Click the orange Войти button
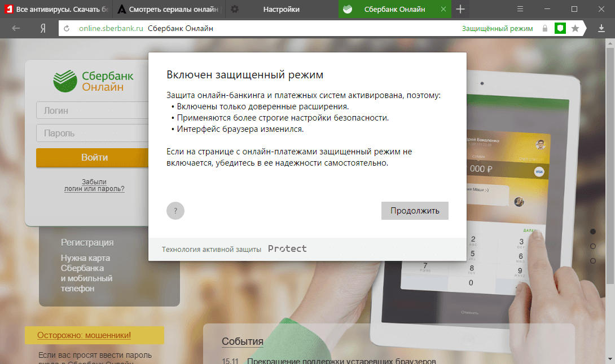 point(93,158)
